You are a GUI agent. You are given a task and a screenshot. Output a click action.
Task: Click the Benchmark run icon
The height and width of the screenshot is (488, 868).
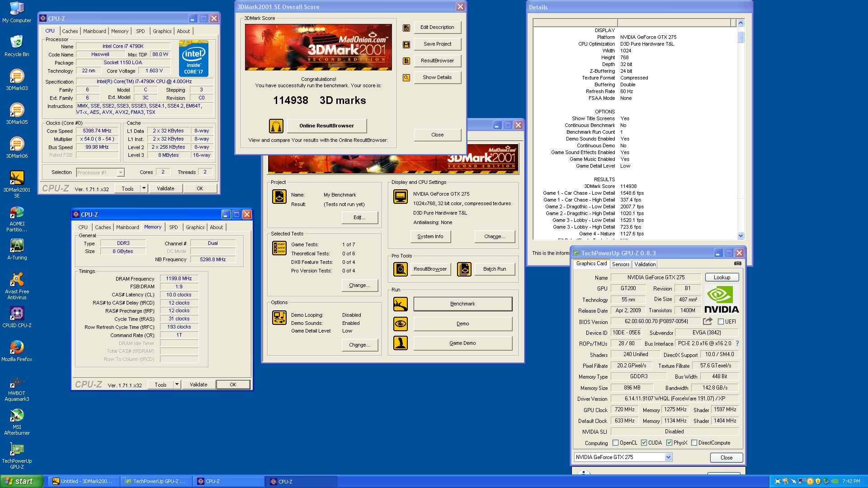point(400,304)
